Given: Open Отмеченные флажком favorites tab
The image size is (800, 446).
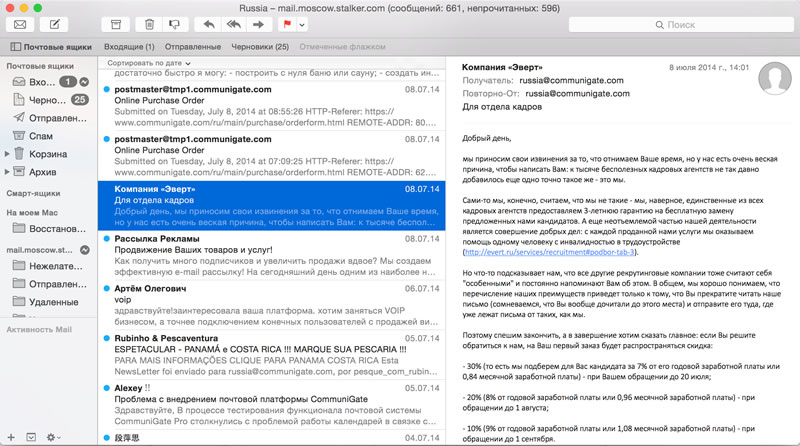Looking at the screenshot, I should pyautogui.click(x=342, y=46).
